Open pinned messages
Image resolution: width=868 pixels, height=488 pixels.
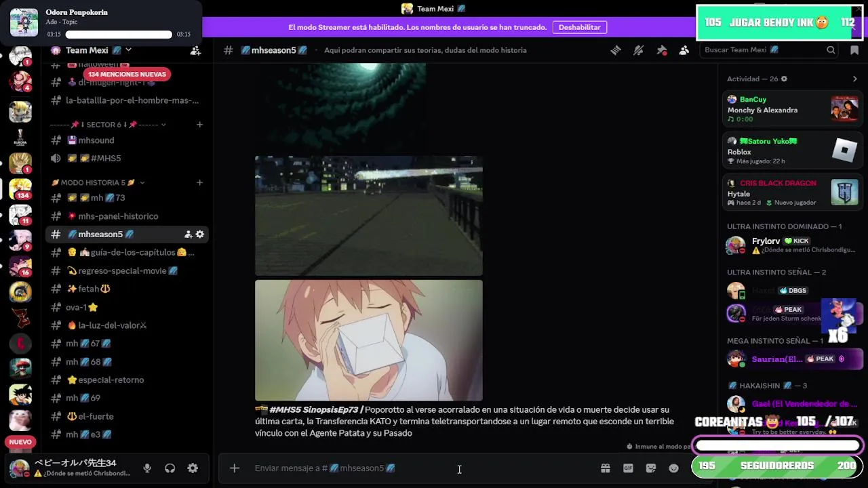pos(661,50)
